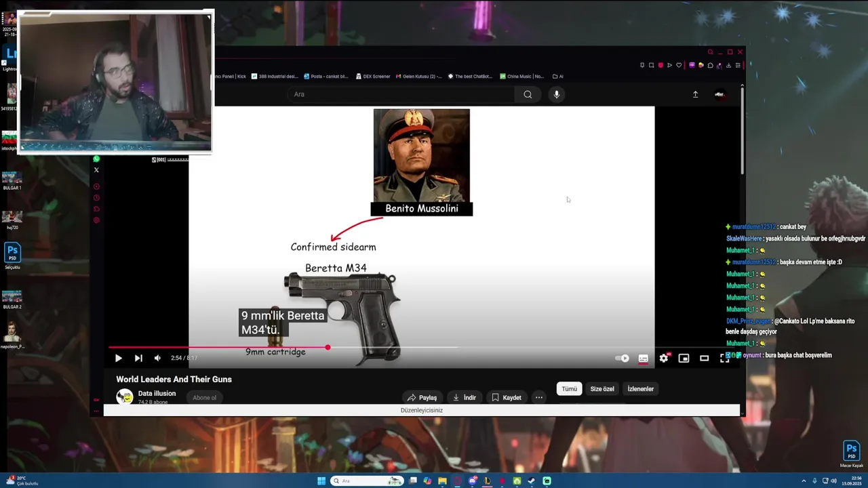Image resolution: width=868 pixels, height=488 pixels.
Task: Open File Explorer from the taskbar
Action: 442,481
